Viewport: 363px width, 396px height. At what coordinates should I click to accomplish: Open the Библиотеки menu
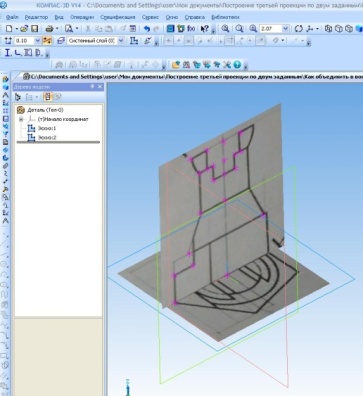point(225,17)
